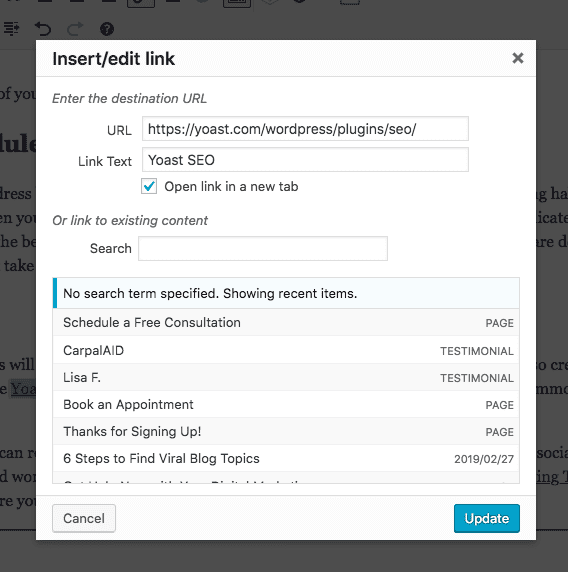Viewport: 568px width, 572px height.
Task: Focus the existing content Search box
Action: click(x=263, y=248)
